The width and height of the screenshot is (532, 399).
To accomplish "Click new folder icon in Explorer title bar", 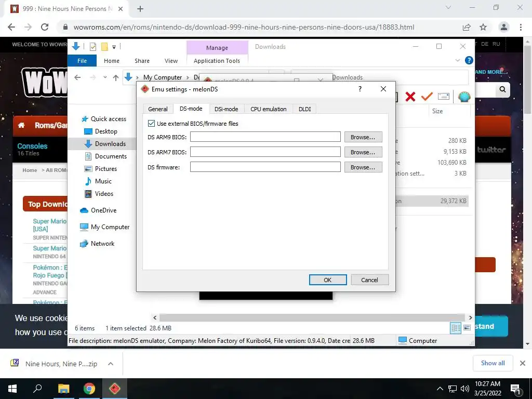I will pos(104,47).
